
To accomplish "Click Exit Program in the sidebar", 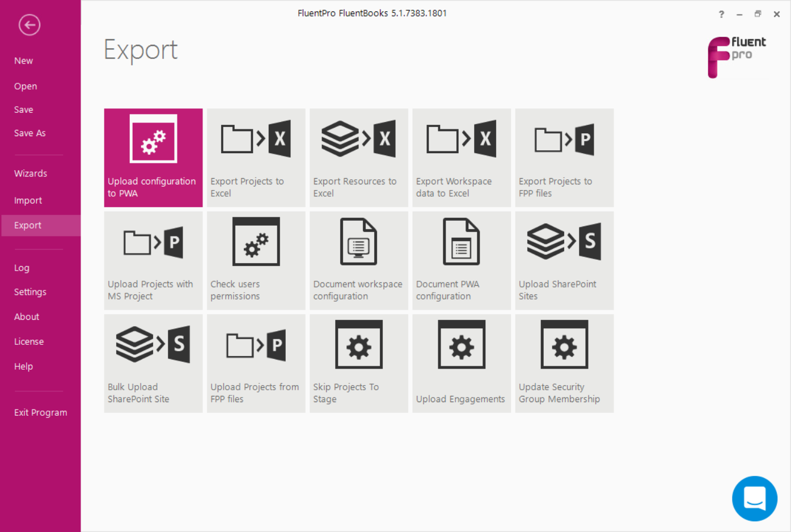I will [x=41, y=412].
